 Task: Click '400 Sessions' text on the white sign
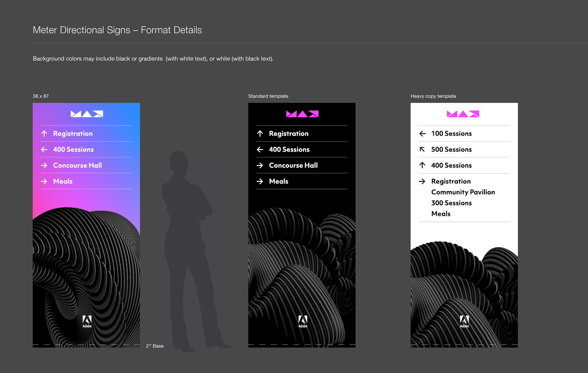coord(451,165)
